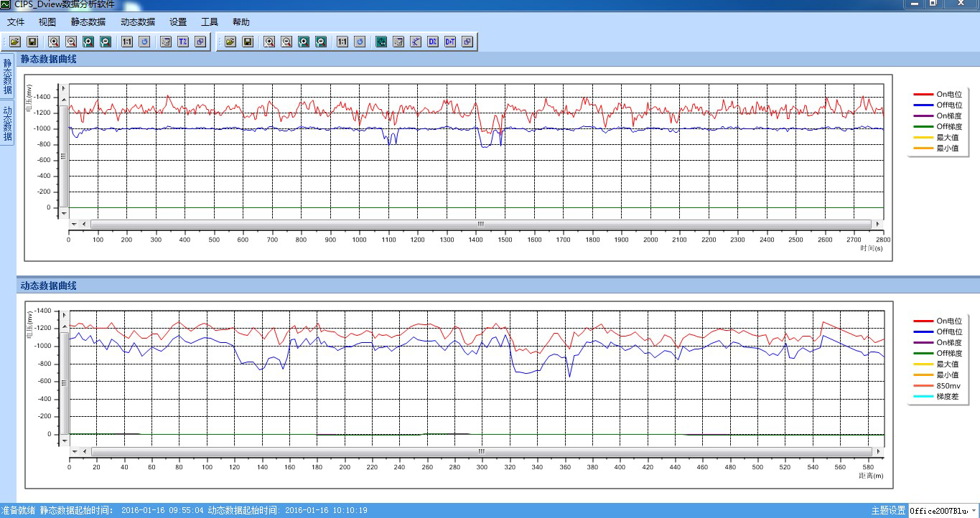980x518 pixels.
Task: Switch to 动态数据 side tab
Action: 7,122
